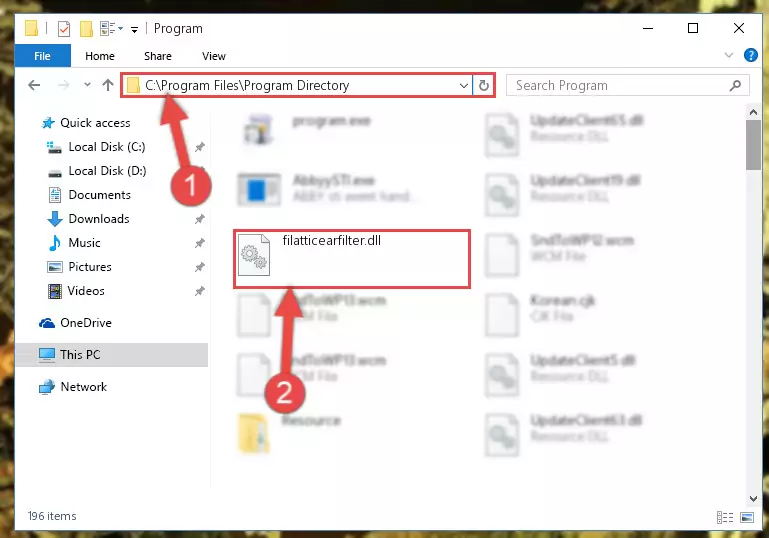Open the File tab

point(42,56)
